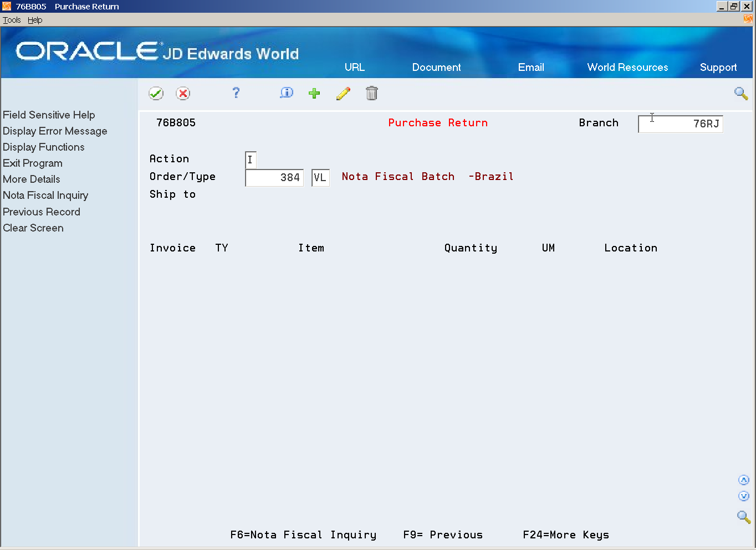
Task: Click the red X cancel icon
Action: (183, 94)
